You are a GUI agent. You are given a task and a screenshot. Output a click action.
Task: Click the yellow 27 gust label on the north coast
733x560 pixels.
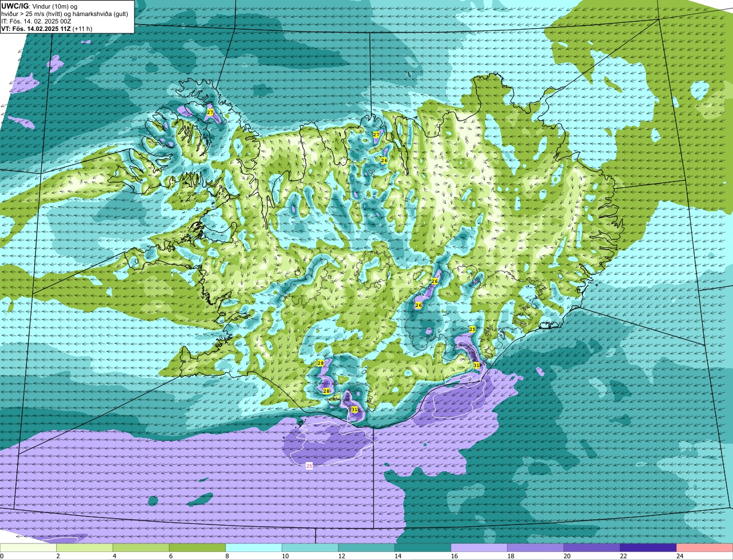376,135
